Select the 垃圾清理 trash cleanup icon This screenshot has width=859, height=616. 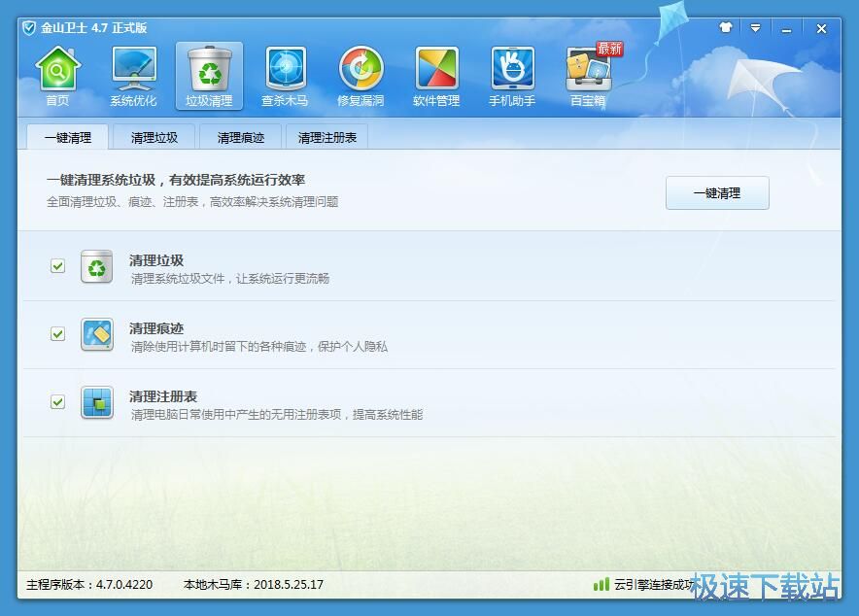(x=209, y=76)
